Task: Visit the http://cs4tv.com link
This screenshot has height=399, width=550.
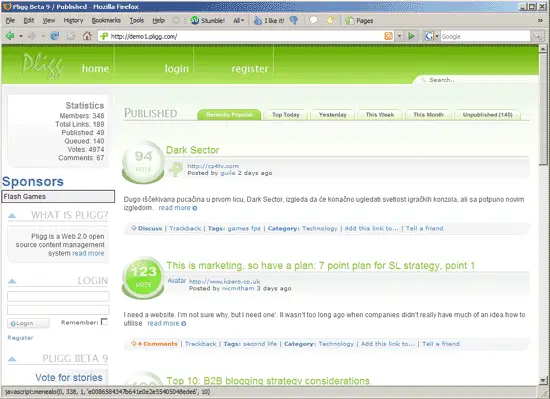Action: [213, 166]
